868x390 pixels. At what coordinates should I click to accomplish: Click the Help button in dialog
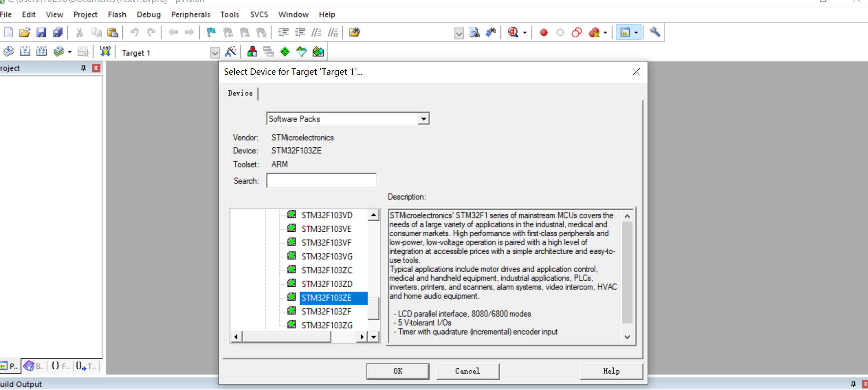611,371
